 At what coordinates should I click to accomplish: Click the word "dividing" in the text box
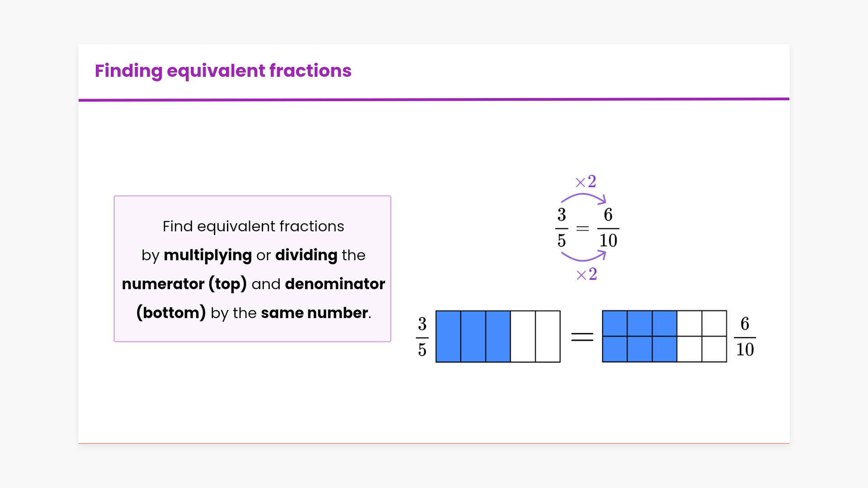coord(306,255)
